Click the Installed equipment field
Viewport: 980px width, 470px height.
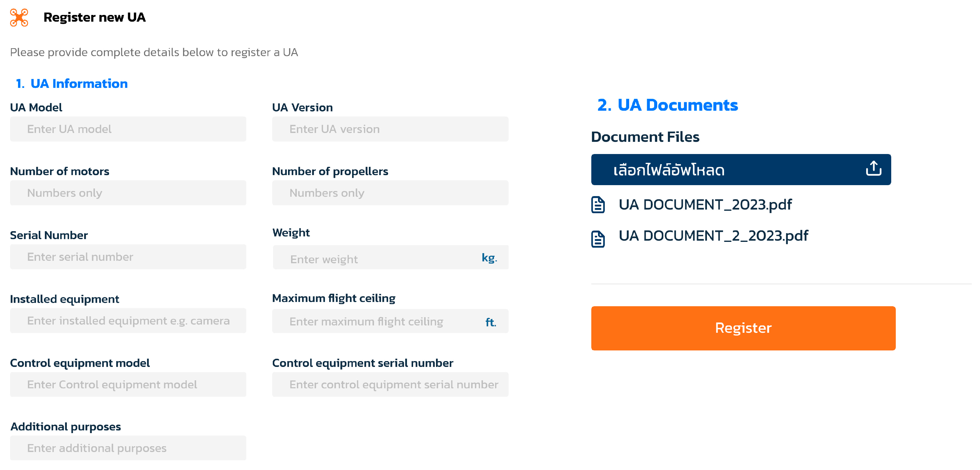coord(128,321)
